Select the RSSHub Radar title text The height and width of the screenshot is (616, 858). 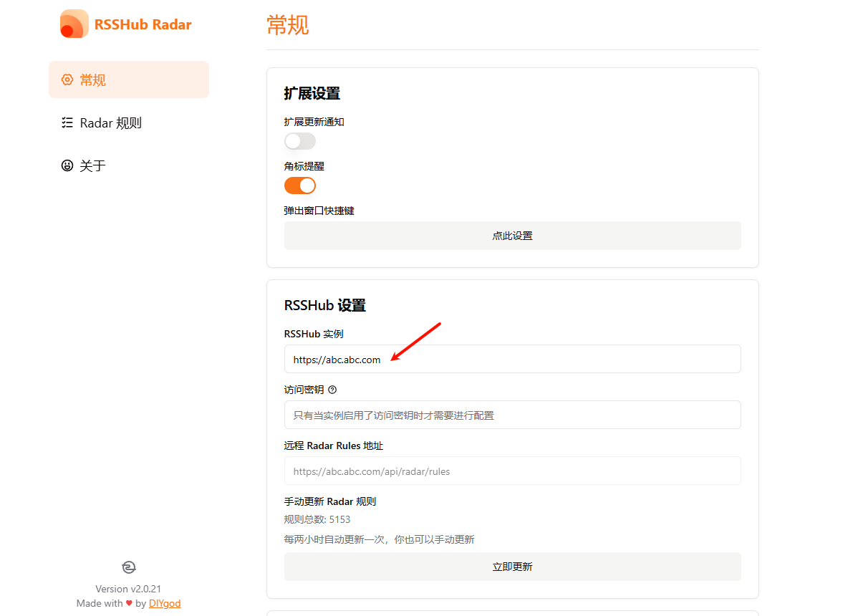coord(141,24)
